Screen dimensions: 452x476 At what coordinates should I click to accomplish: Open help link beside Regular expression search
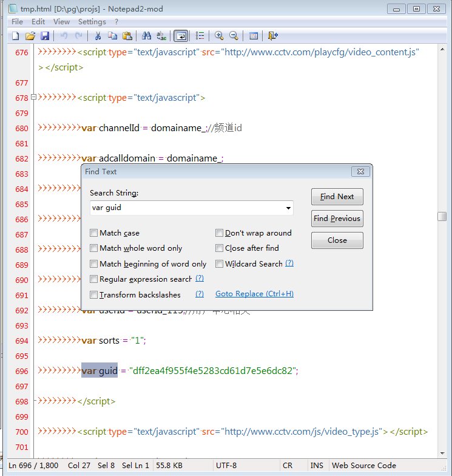point(200,278)
